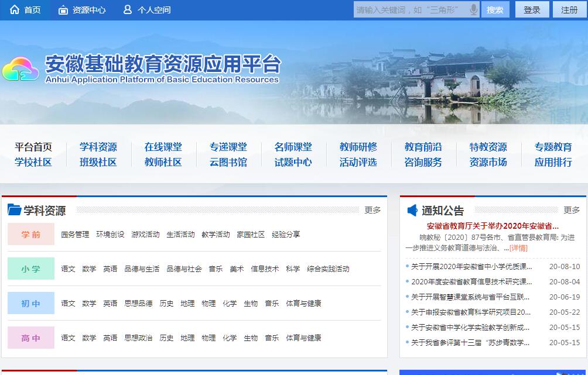Open 思想品德 in the 初中 row
This screenshot has height=375, width=588.
(138, 304)
